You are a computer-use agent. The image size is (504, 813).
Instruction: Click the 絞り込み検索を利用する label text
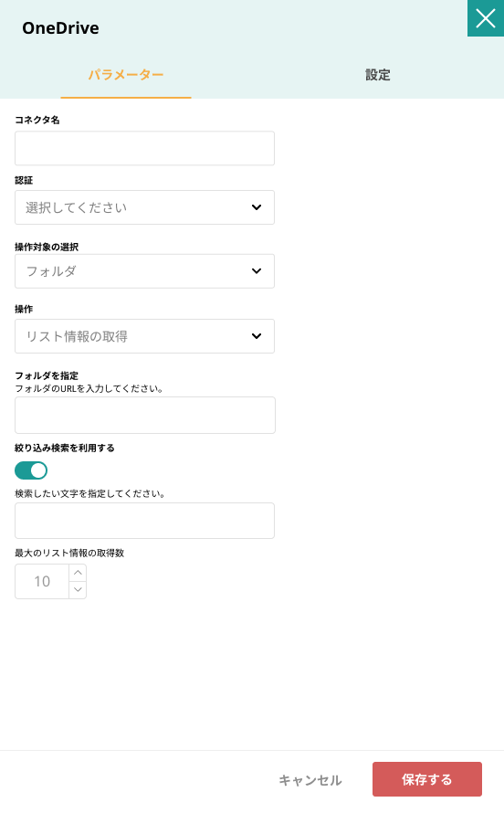pos(65,448)
